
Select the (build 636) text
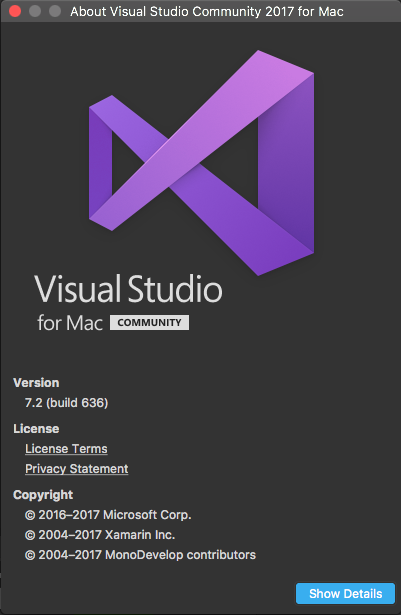pos(77,403)
